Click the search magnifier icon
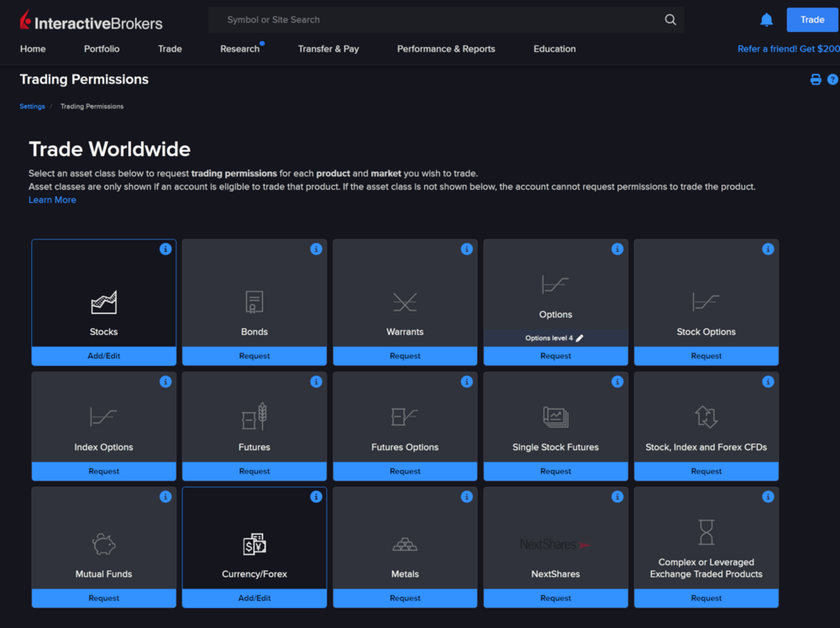Viewport: 840px width, 628px height. [x=670, y=20]
